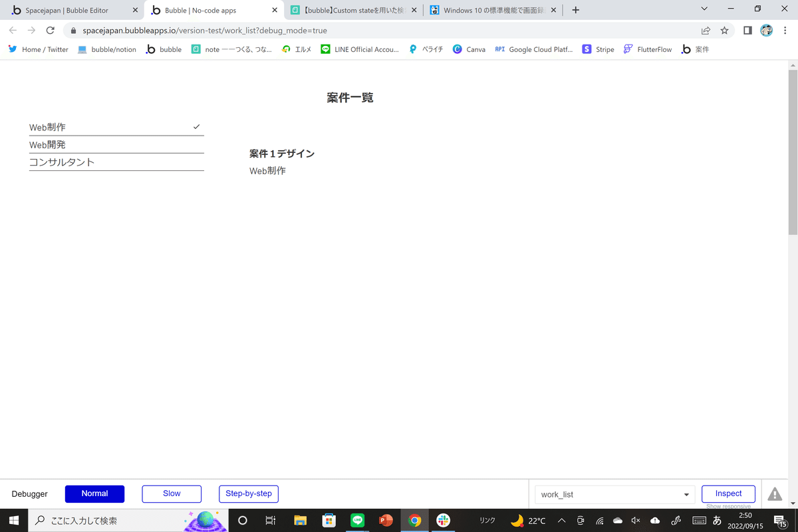
Task: Open Microsoft Store from the taskbar
Action: 329,521
